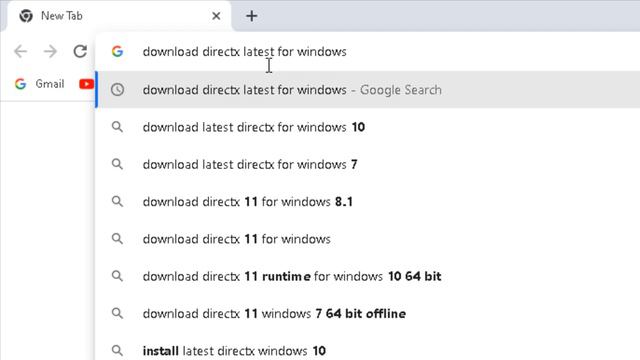The height and width of the screenshot is (360, 640).
Task: Select suggestion 'download directx 11 for windows'
Action: click(368, 239)
